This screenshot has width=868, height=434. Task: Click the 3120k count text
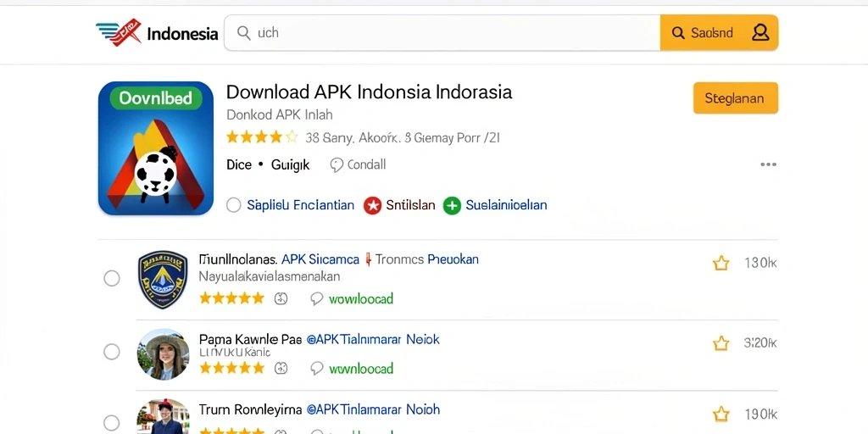[x=760, y=343]
